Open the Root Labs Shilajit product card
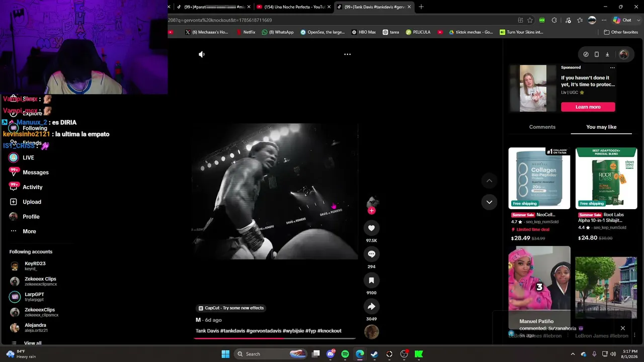Viewport: 644px width, 362px height. coord(606,195)
